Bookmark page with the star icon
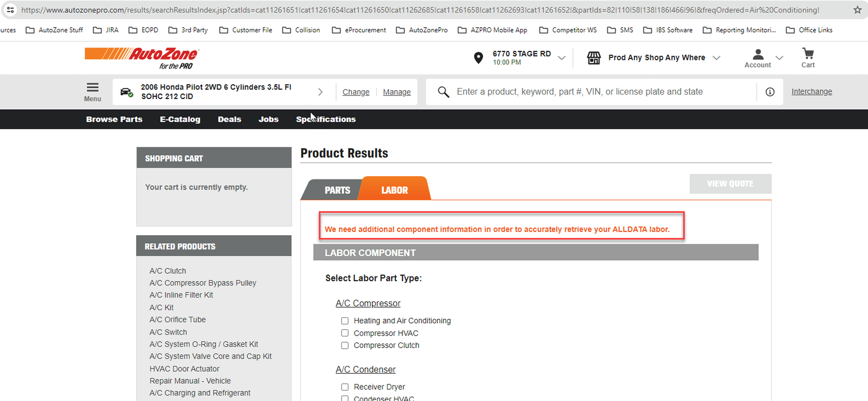868x401 pixels. point(857,10)
